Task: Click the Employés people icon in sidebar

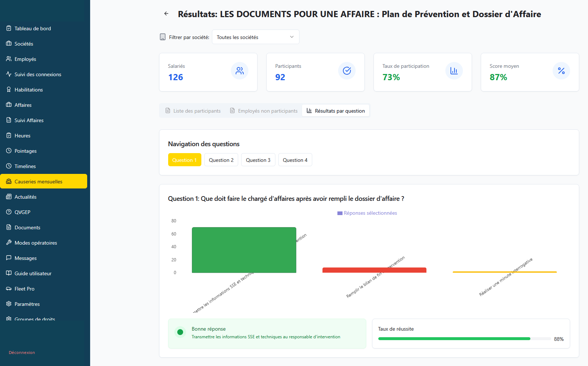Action: tap(9, 59)
